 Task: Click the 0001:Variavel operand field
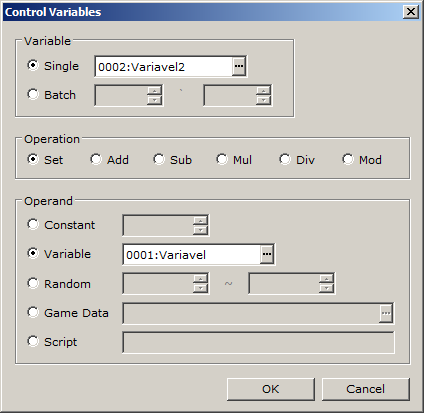tap(192, 254)
